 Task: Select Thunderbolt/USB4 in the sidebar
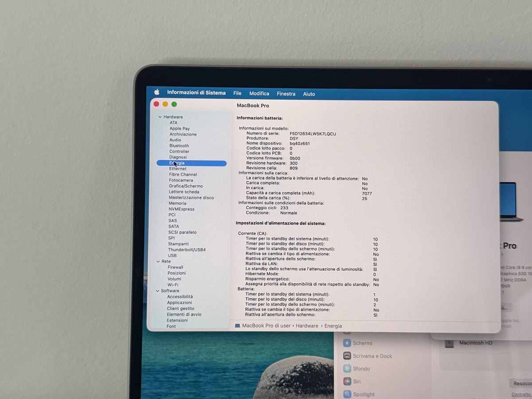pyautogui.click(x=187, y=250)
